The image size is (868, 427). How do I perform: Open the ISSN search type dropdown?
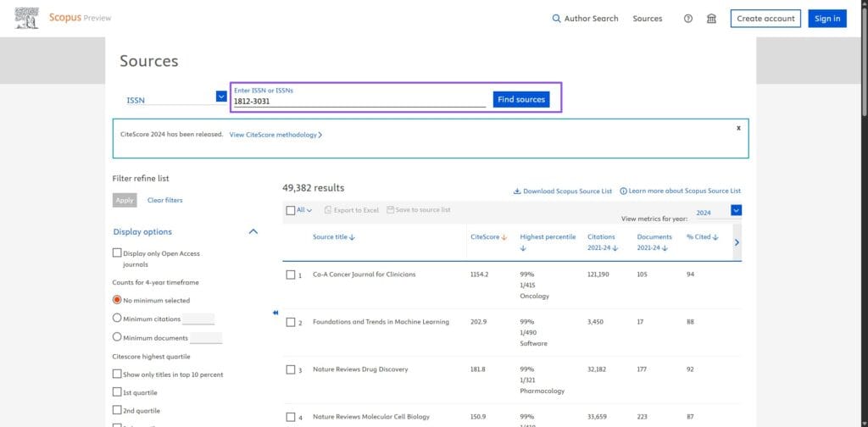221,97
